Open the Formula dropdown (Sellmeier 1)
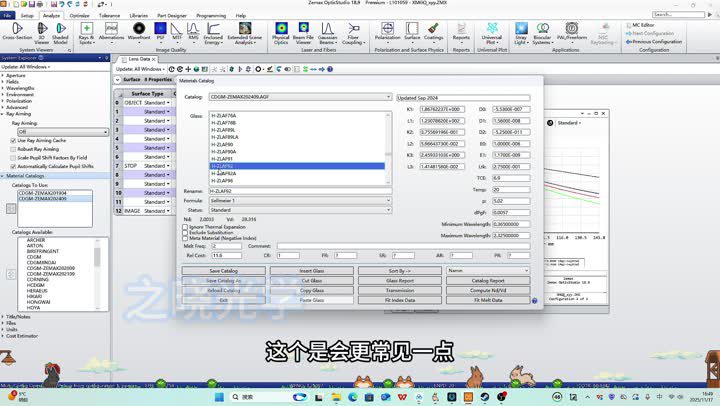720x406 pixels. 300,201
